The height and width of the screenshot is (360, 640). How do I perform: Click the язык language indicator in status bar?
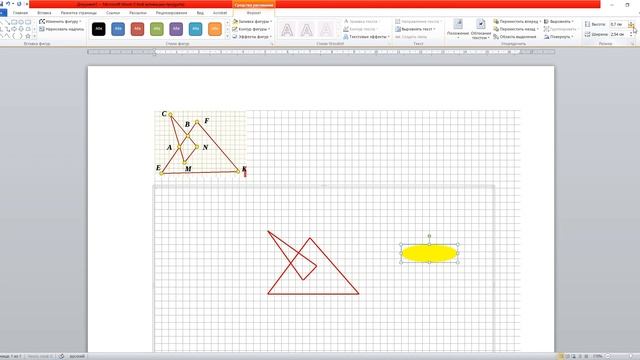pyautogui.click(x=77, y=356)
